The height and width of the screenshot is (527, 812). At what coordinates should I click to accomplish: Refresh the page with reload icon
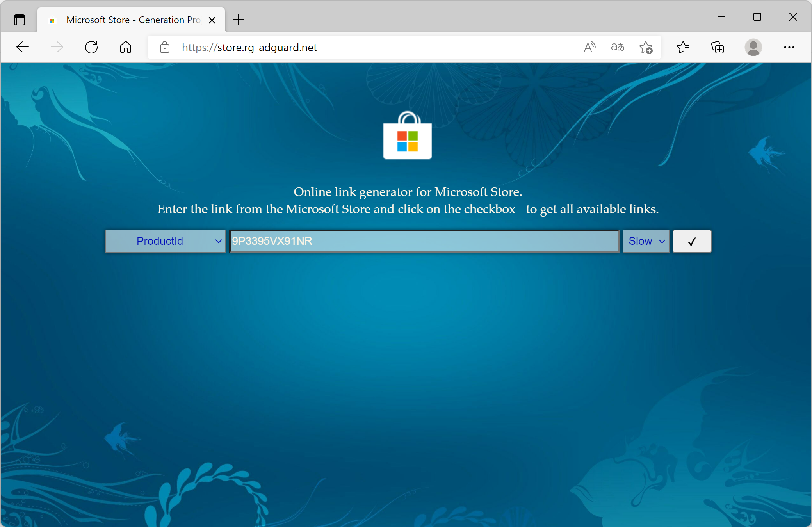point(91,47)
